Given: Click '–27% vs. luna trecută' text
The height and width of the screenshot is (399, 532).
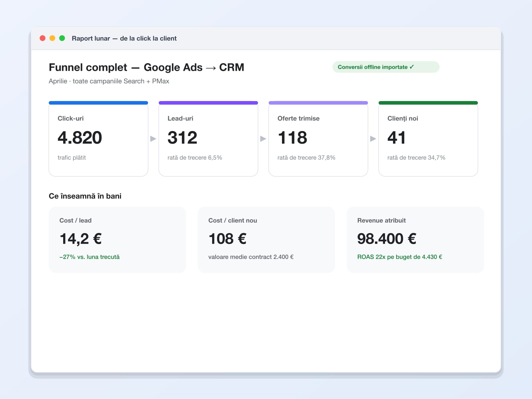Looking at the screenshot, I should 89,257.
